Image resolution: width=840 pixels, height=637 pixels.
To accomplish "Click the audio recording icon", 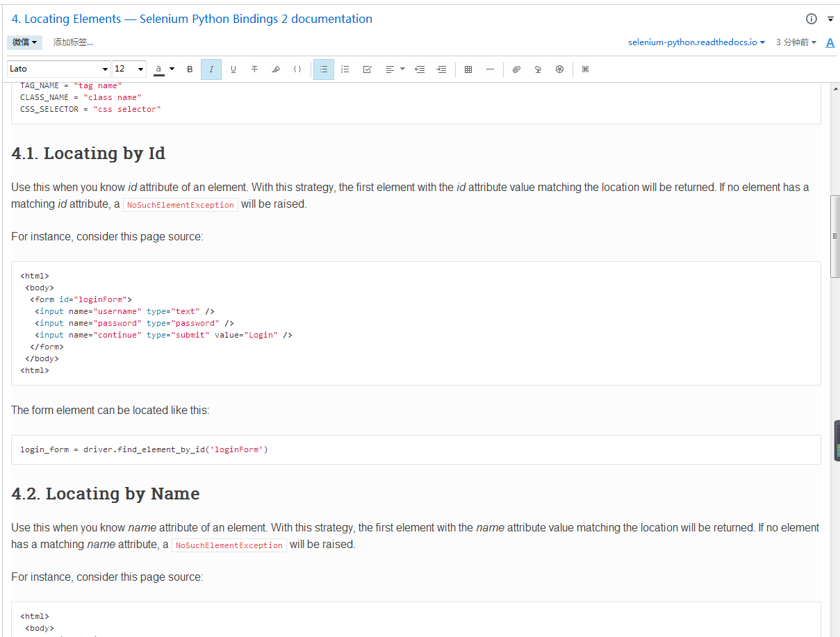I will coord(538,69).
